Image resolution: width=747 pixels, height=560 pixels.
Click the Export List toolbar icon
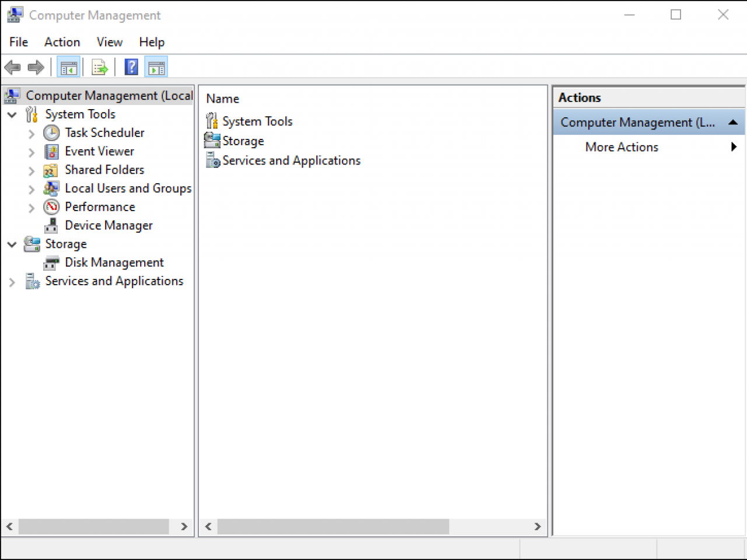point(99,66)
